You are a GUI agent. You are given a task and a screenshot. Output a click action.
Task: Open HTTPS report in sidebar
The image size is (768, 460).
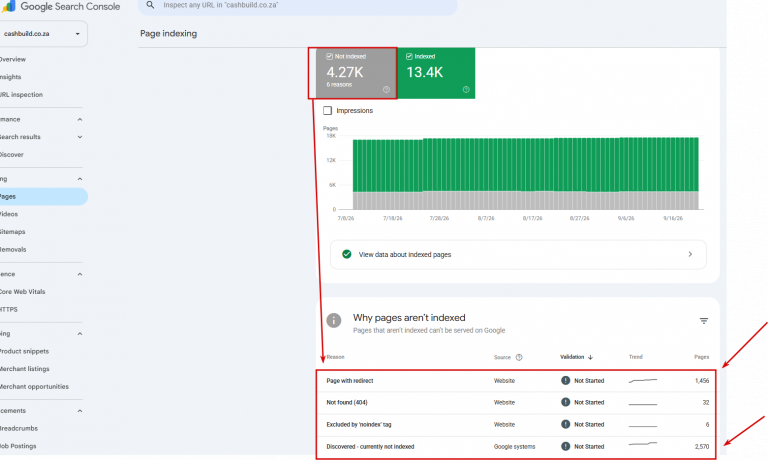click(x=9, y=310)
